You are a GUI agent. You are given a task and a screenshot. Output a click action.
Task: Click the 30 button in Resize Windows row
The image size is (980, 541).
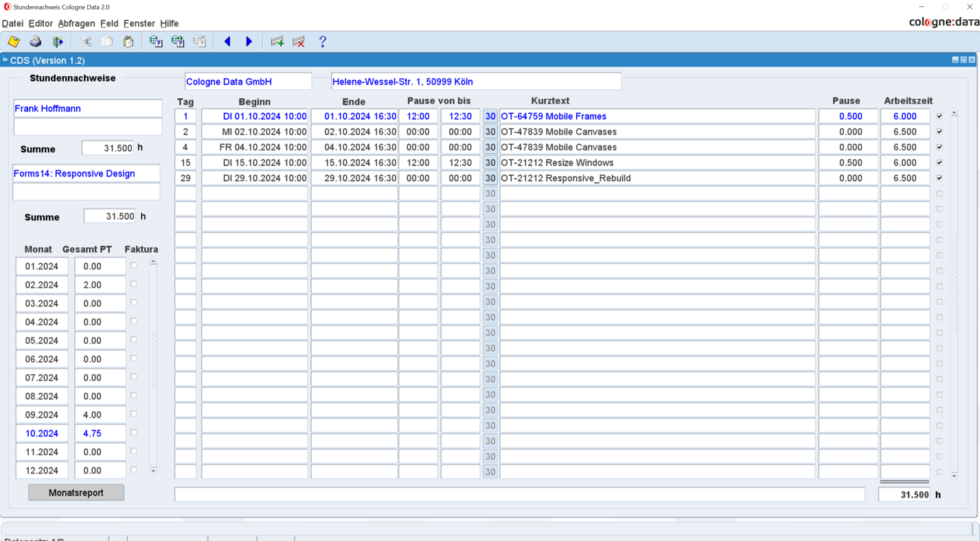[x=490, y=163]
